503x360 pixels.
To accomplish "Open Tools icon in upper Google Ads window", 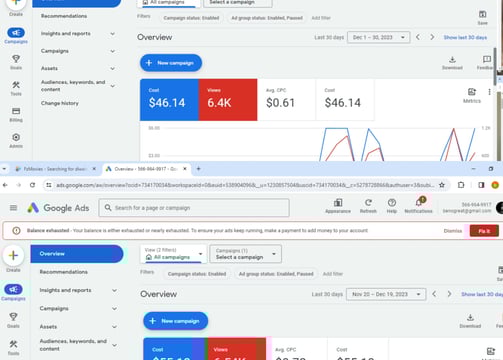I will pyautogui.click(x=16, y=85).
